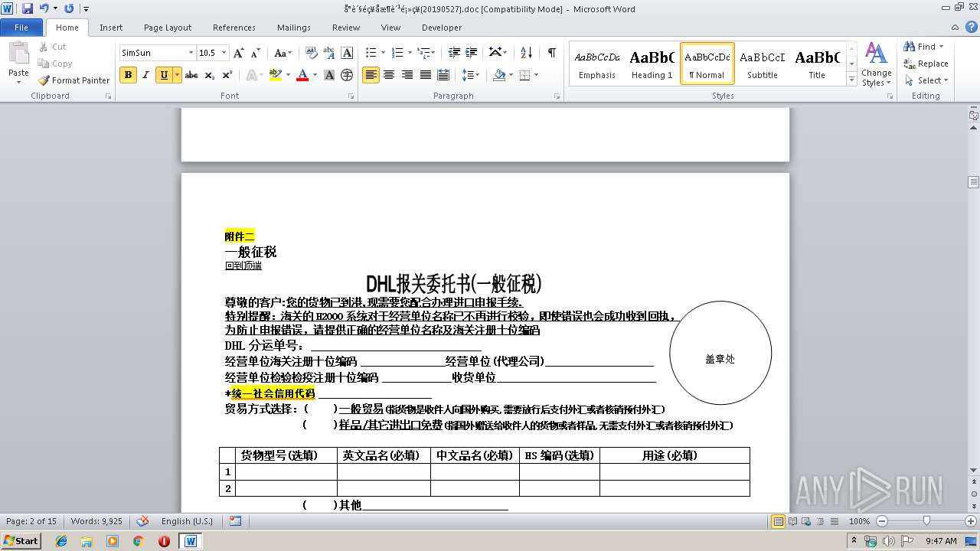Click Shrink Font icon
This screenshot has width=980, height=551.
pos(255,53)
